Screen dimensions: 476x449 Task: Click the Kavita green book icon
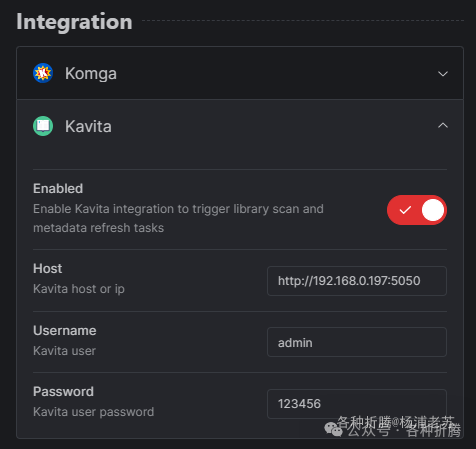(x=43, y=126)
